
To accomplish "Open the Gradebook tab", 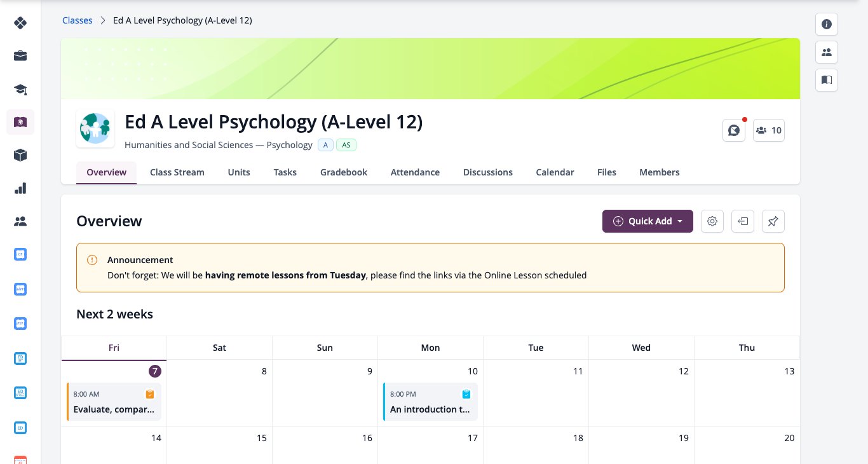I will point(344,172).
